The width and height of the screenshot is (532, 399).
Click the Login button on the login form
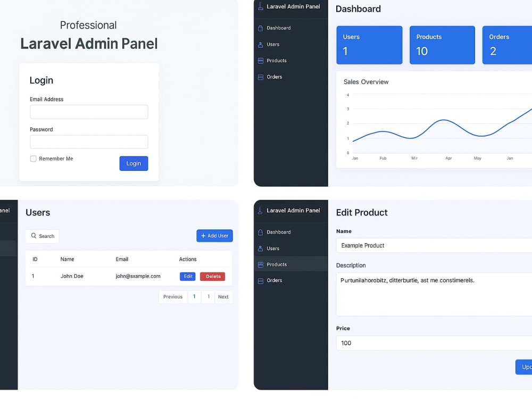tap(134, 163)
